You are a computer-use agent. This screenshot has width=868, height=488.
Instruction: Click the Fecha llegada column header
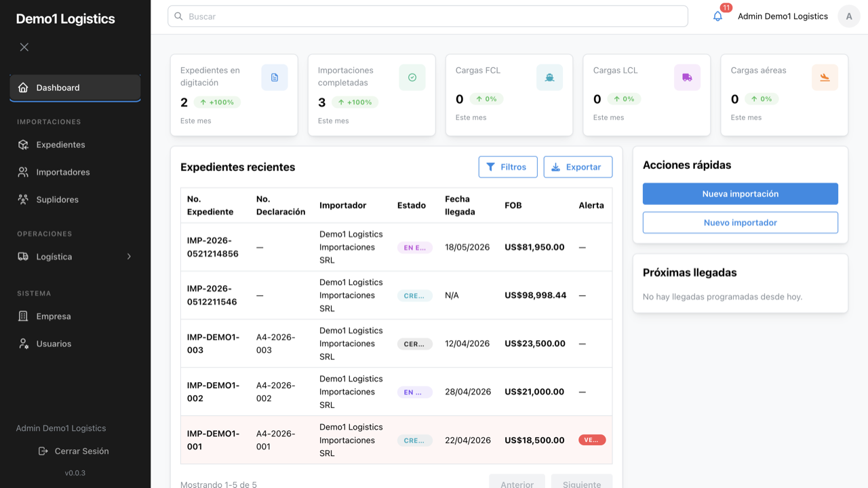click(460, 205)
